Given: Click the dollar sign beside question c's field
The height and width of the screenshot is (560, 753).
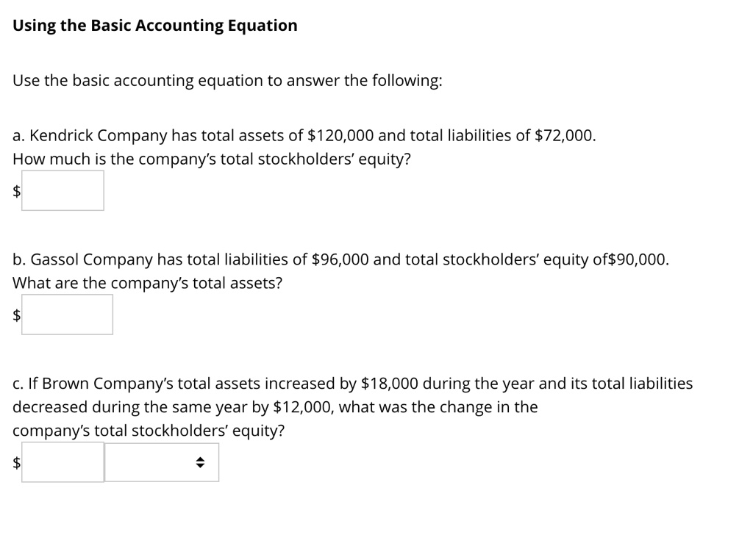Looking at the screenshot, I should point(16,463).
